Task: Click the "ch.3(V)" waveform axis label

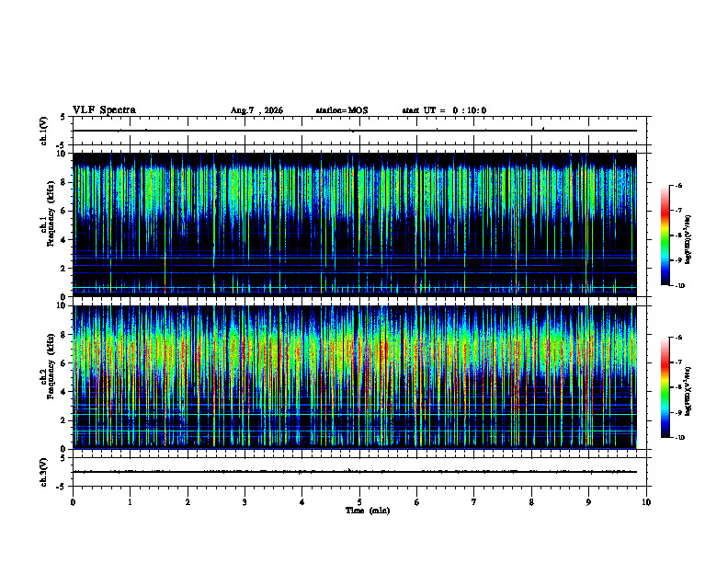Action: click(x=44, y=472)
